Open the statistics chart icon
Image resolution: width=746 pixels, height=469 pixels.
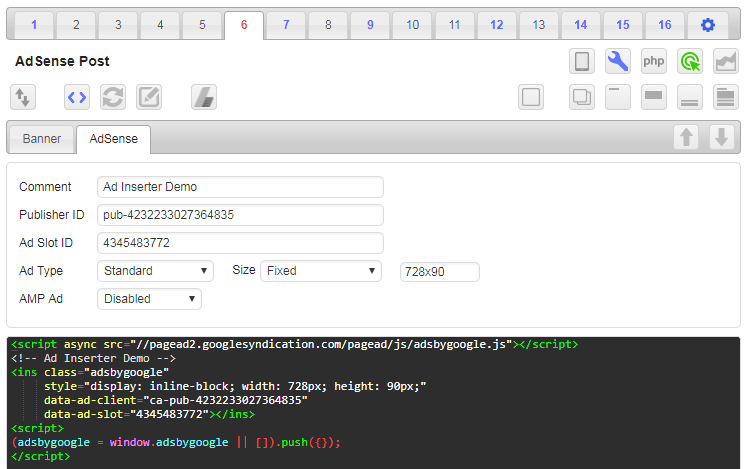point(726,61)
